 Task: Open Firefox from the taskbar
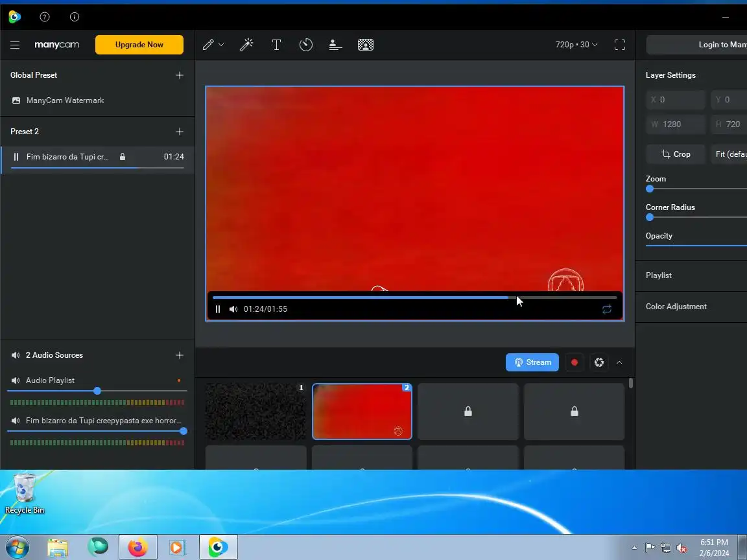tap(137, 548)
